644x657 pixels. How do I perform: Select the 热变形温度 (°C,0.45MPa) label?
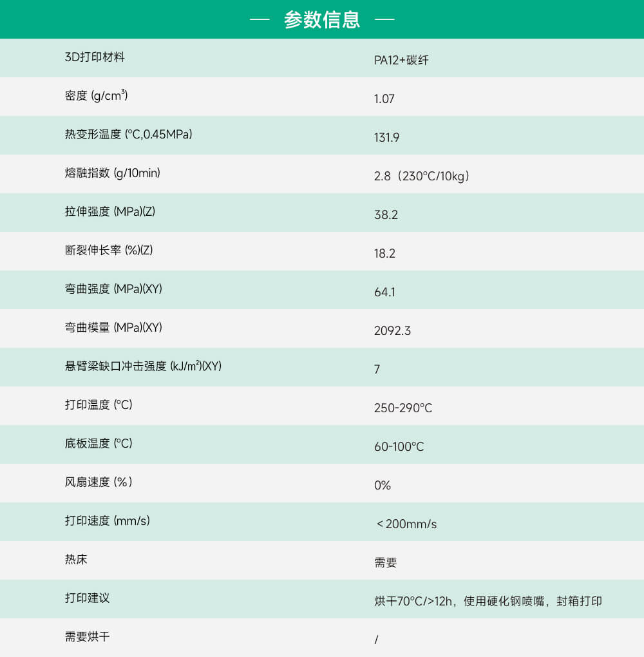(x=129, y=134)
